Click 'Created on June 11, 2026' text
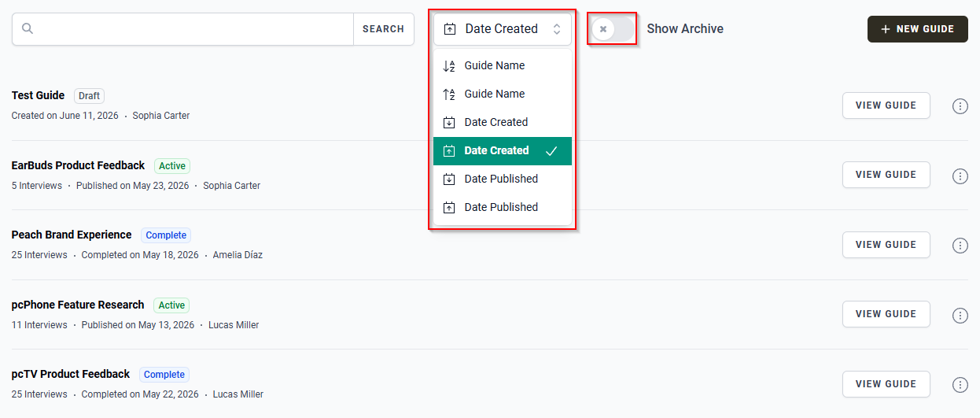Image resolution: width=980 pixels, height=418 pixels. 64,116
